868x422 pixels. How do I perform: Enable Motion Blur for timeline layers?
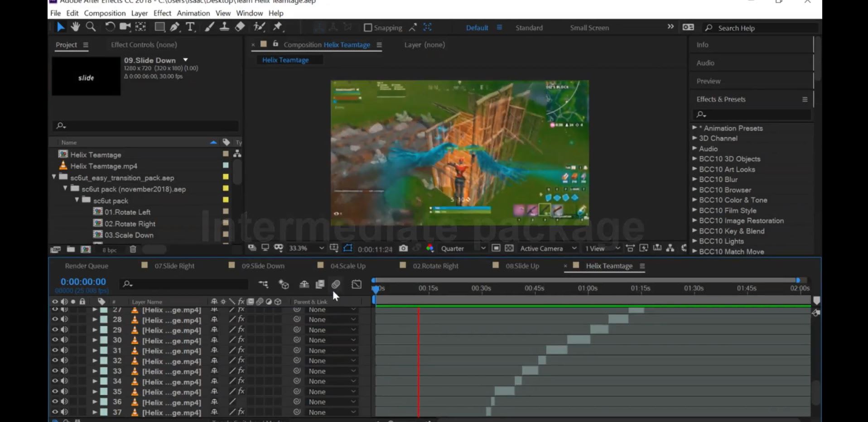click(336, 284)
